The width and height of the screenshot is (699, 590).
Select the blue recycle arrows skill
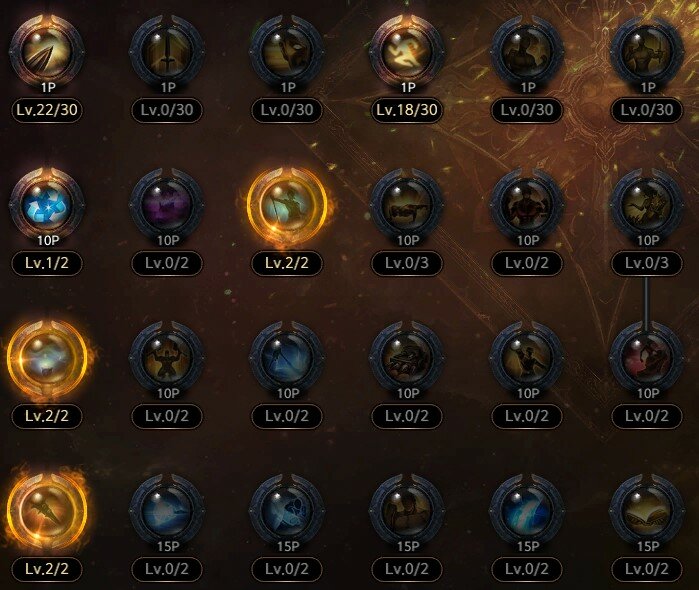pos(47,205)
